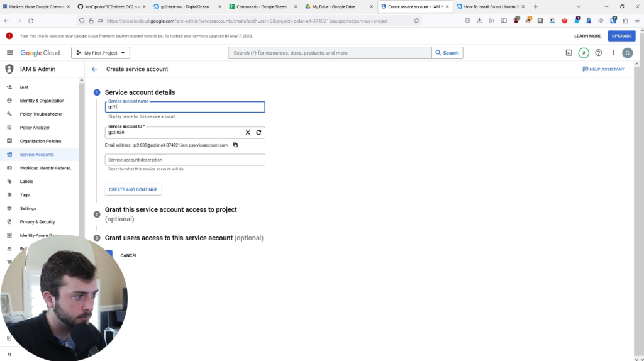Switch to the Hackers abuse Google Command tab
This screenshot has width=644, height=361.
click(36, 6)
